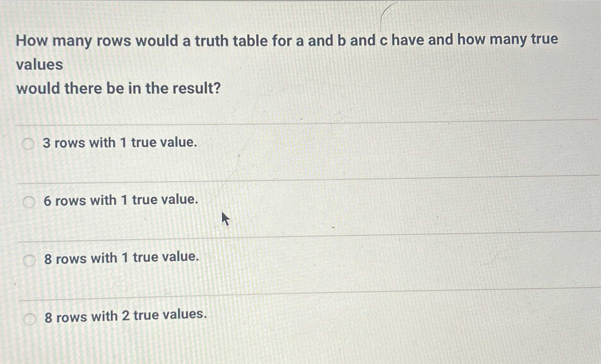
Task: Select the radio button for '8 rows with 1 true value'
Action: pos(30,260)
